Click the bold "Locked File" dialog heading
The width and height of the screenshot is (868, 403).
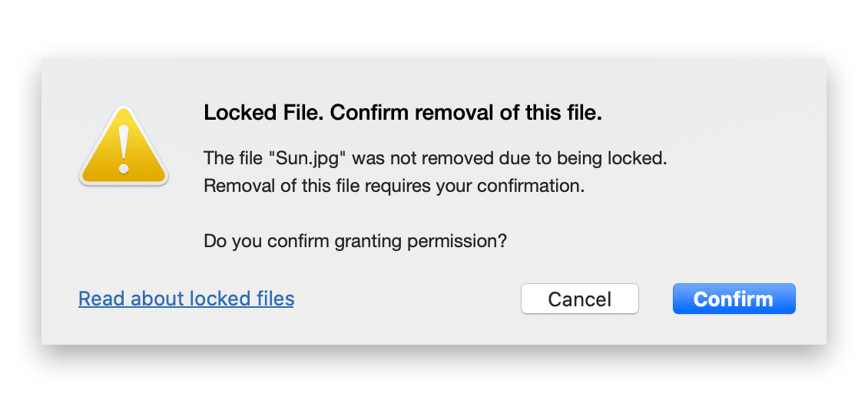click(263, 114)
